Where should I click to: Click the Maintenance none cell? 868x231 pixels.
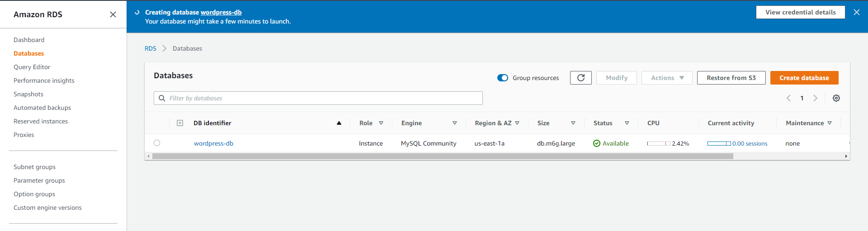pyautogui.click(x=793, y=143)
